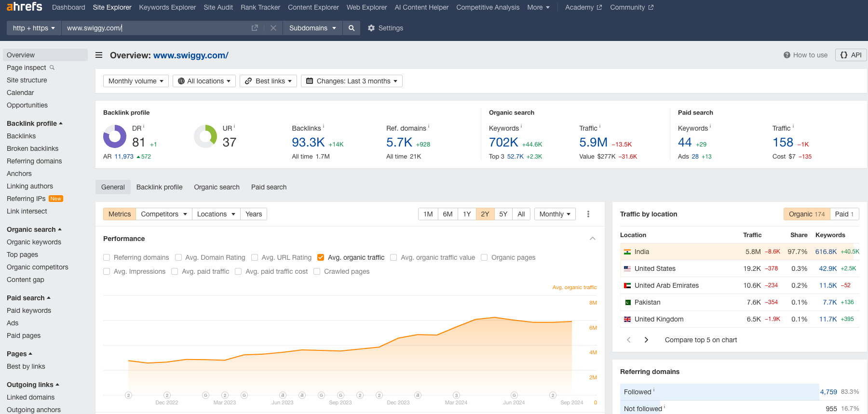Expand the Subdomains mode dropdown

(312, 28)
